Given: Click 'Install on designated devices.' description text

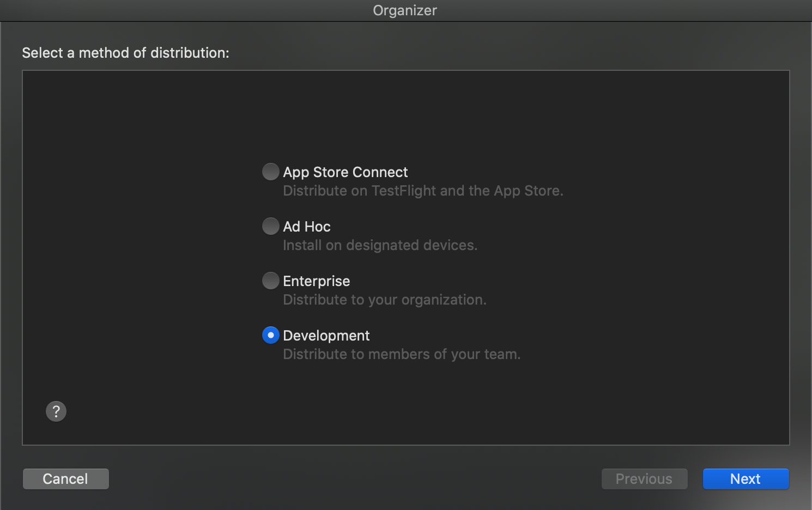Looking at the screenshot, I should [x=380, y=245].
